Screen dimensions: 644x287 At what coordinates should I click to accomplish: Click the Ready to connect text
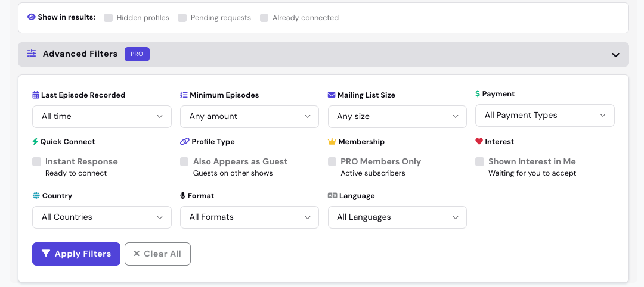pyautogui.click(x=76, y=173)
